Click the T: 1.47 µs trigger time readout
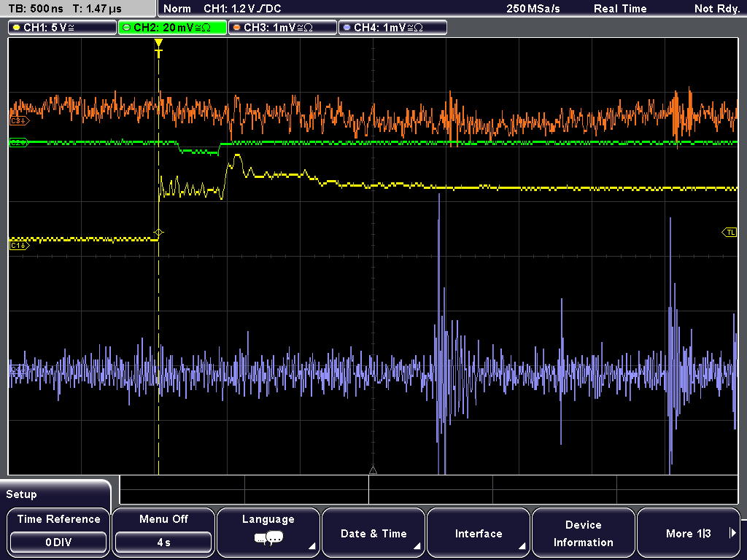This screenshot has width=747, height=560. click(x=97, y=9)
